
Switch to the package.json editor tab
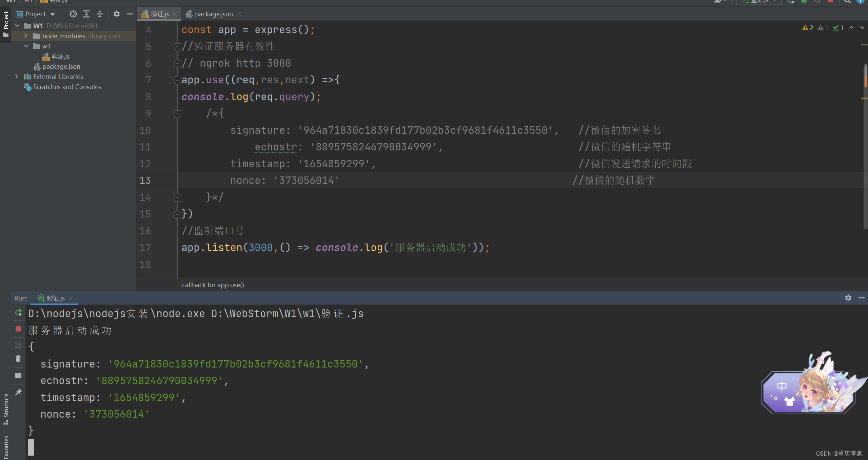213,14
